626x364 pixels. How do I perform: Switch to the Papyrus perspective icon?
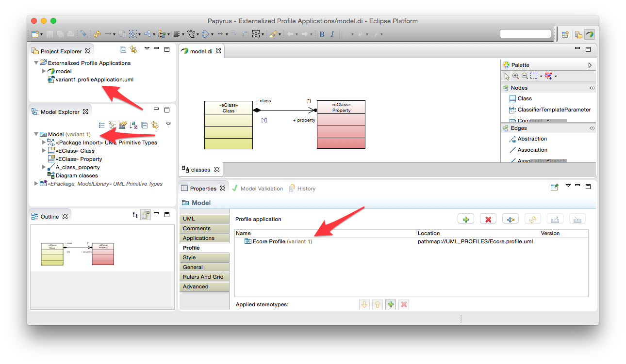(589, 34)
